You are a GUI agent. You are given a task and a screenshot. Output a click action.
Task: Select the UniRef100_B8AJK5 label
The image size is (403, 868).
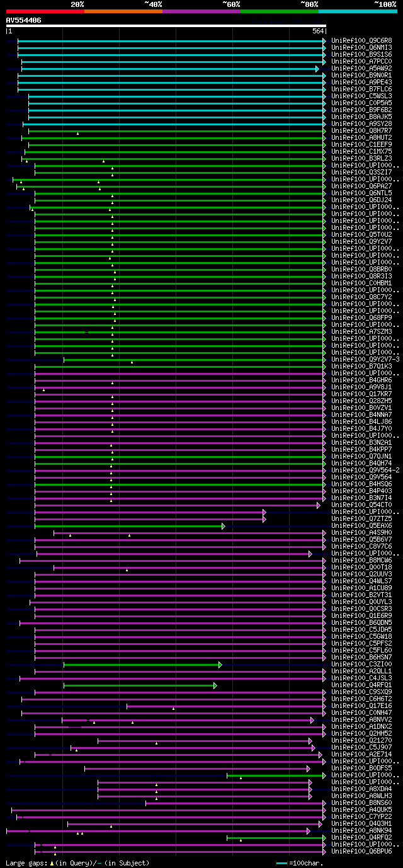(361, 117)
